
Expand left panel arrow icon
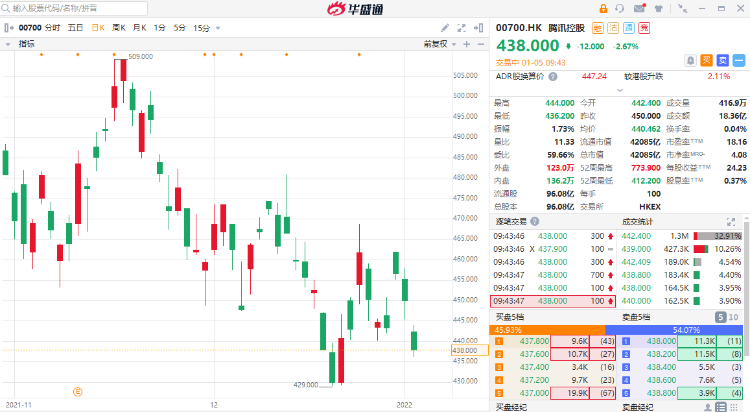pyautogui.click(x=9, y=28)
